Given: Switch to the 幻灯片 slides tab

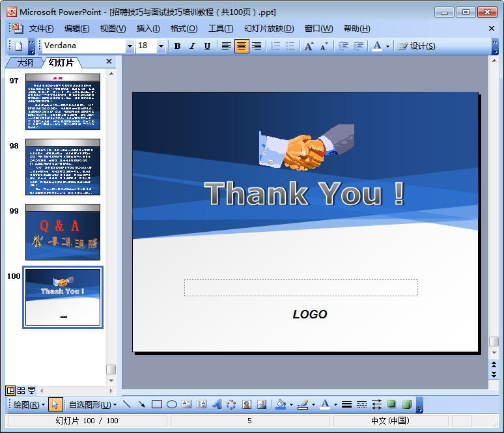Looking at the screenshot, I should click(61, 63).
